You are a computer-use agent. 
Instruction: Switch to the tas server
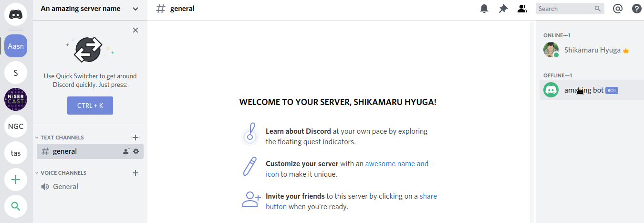click(x=16, y=153)
